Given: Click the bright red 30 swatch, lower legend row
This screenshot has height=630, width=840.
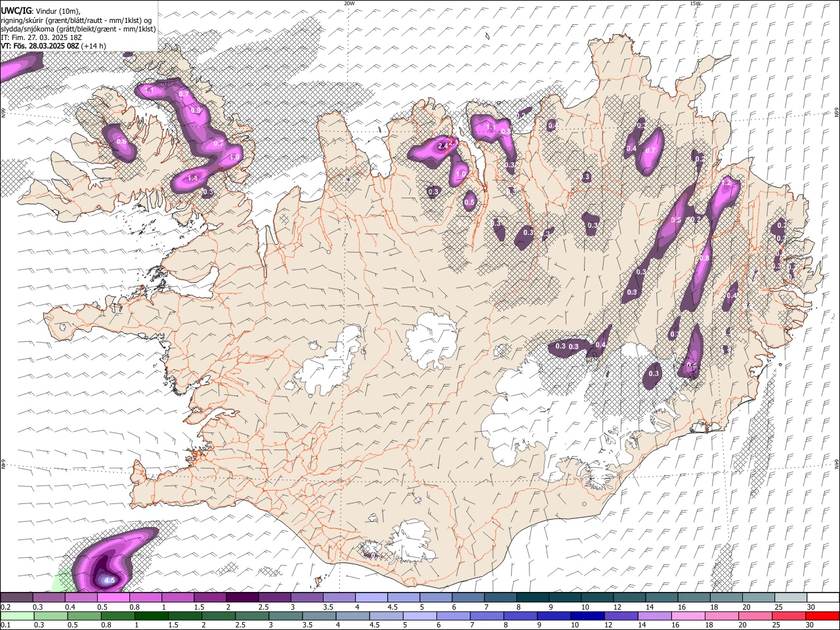Looking at the screenshot, I should click(822, 616).
